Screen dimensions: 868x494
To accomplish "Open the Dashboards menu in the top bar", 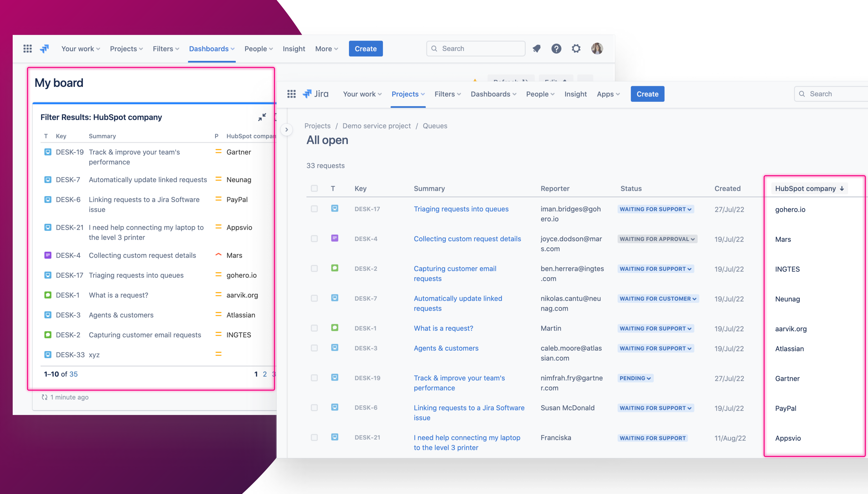I will point(212,49).
